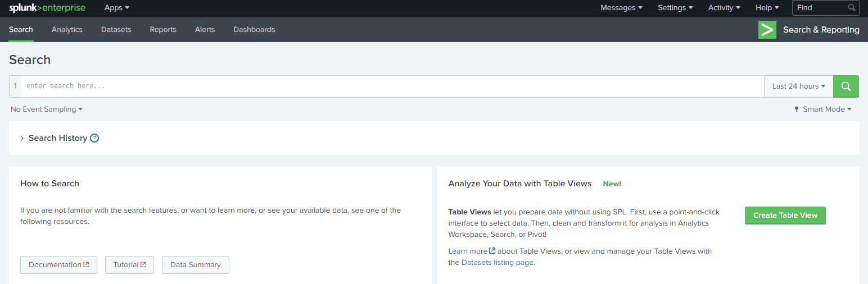Image resolution: width=868 pixels, height=284 pixels.
Task: Open the Messages menu
Action: [x=621, y=8]
